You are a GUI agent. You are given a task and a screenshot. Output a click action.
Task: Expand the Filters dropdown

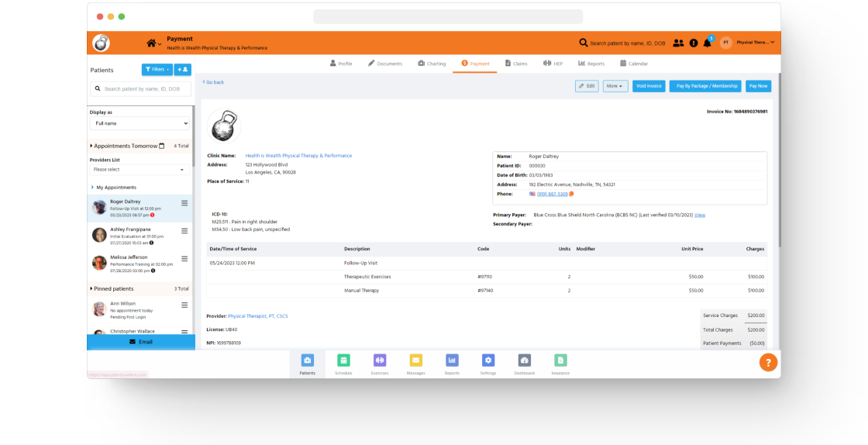tap(157, 69)
